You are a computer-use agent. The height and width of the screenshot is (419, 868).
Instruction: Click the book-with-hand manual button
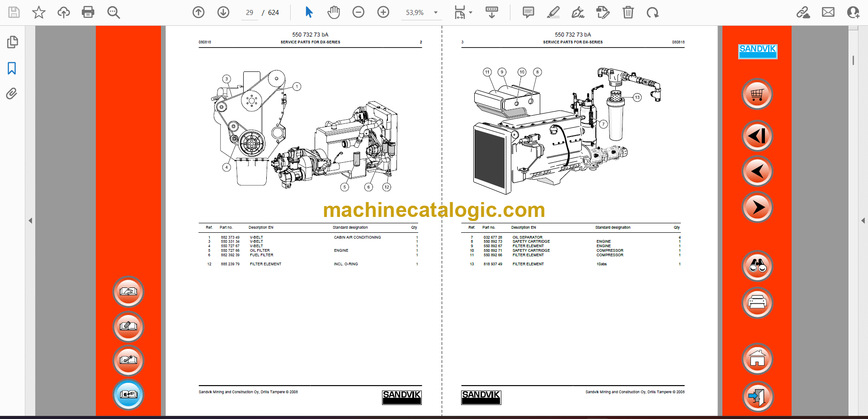click(x=128, y=292)
